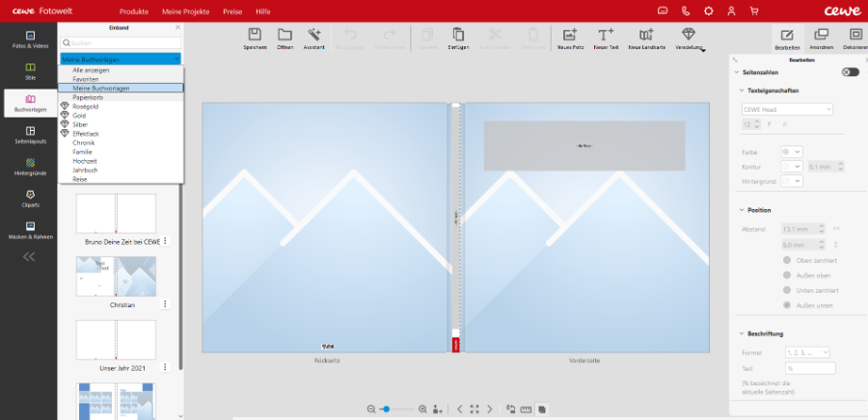The width and height of the screenshot is (868, 420).
Task: Open the Hilfe header link
Action: click(263, 12)
